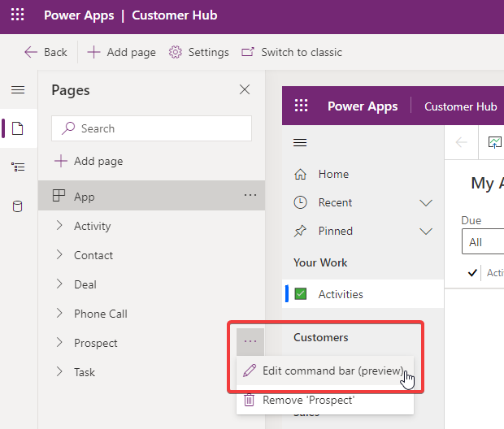Image resolution: width=504 pixels, height=429 pixels.
Task: Click the Search field in Pages panel
Action: (151, 128)
